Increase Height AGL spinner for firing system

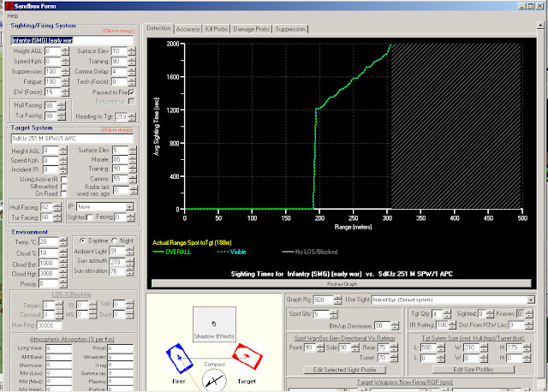(x=65, y=50)
